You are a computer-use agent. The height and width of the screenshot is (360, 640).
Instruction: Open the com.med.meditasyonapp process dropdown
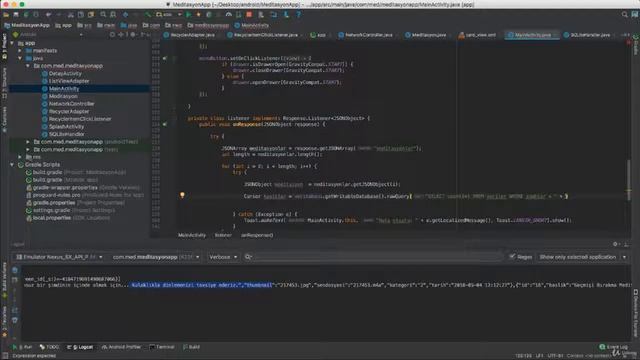click(x=156, y=257)
